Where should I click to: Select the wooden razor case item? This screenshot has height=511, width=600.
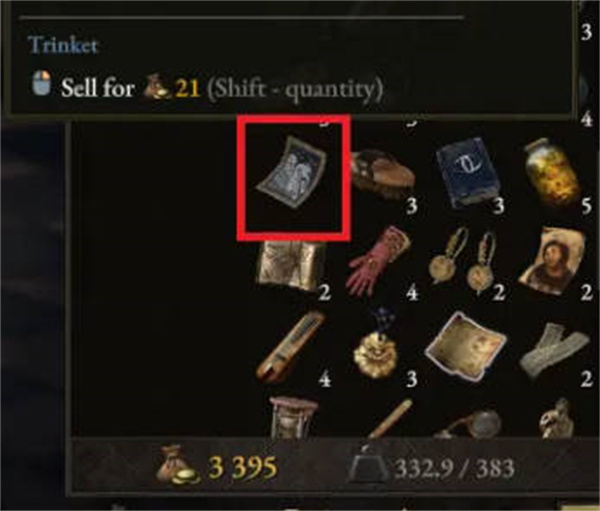[x=290, y=347]
